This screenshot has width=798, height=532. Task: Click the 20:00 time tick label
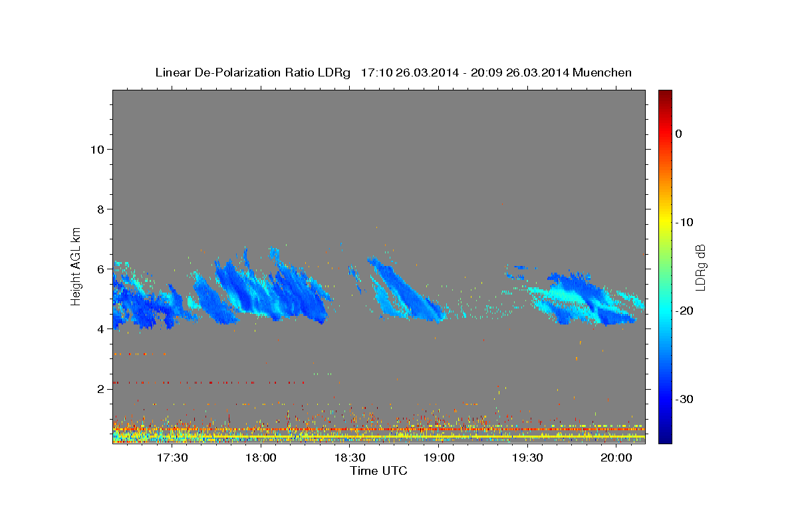click(616, 458)
